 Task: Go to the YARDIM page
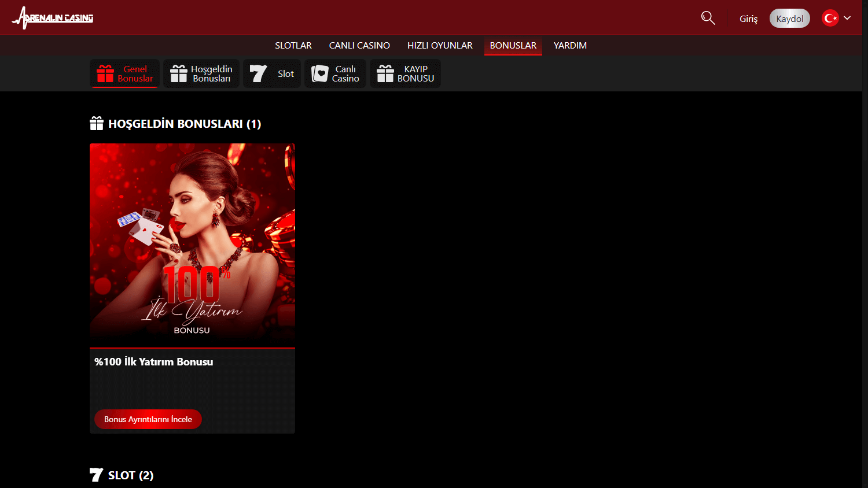[x=570, y=45]
